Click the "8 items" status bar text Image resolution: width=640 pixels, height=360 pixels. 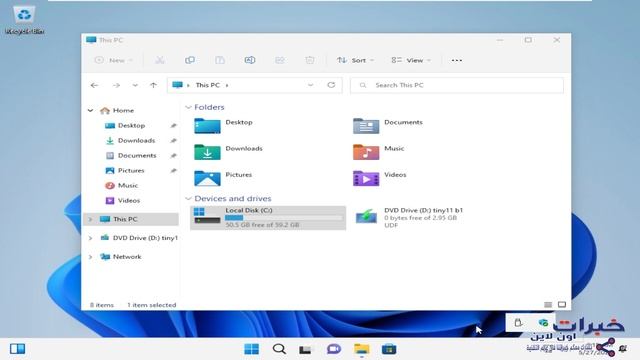click(x=102, y=305)
